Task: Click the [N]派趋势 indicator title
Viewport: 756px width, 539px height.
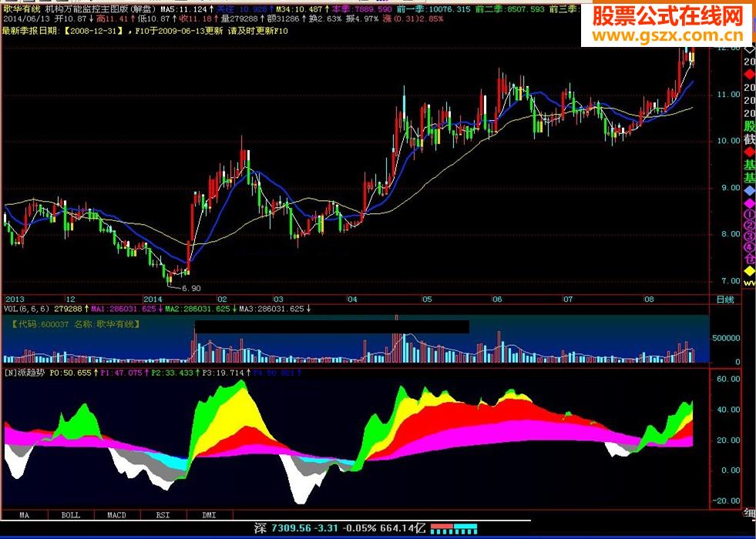Action: tap(25, 373)
